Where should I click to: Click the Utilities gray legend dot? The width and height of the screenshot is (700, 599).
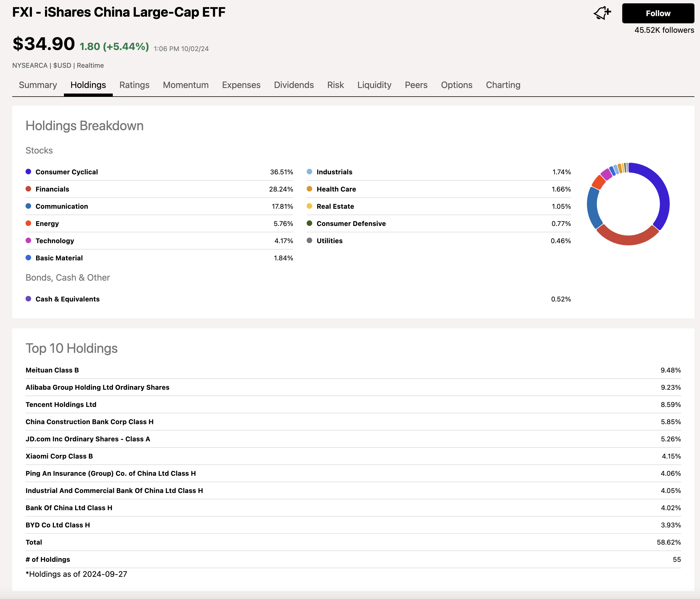(309, 240)
